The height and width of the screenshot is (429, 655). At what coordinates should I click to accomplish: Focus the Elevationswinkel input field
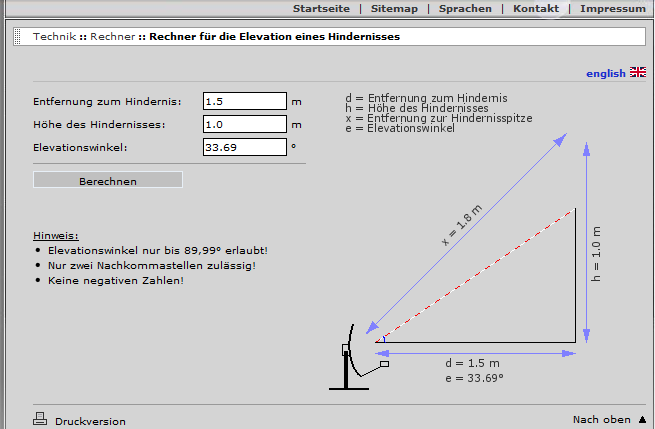tap(244, 147)
